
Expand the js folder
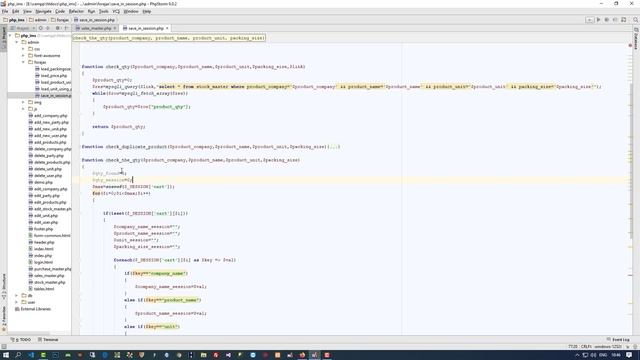tap(24, 109)
